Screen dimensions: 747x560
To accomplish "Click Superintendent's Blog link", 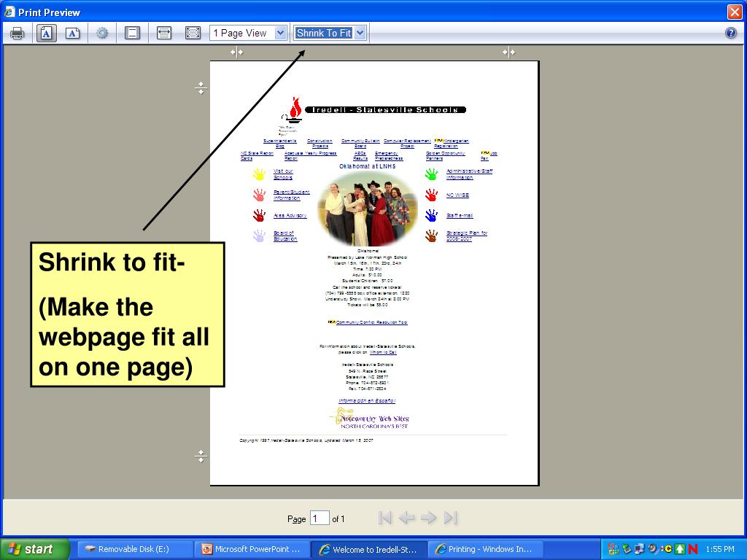I will 279,144.
